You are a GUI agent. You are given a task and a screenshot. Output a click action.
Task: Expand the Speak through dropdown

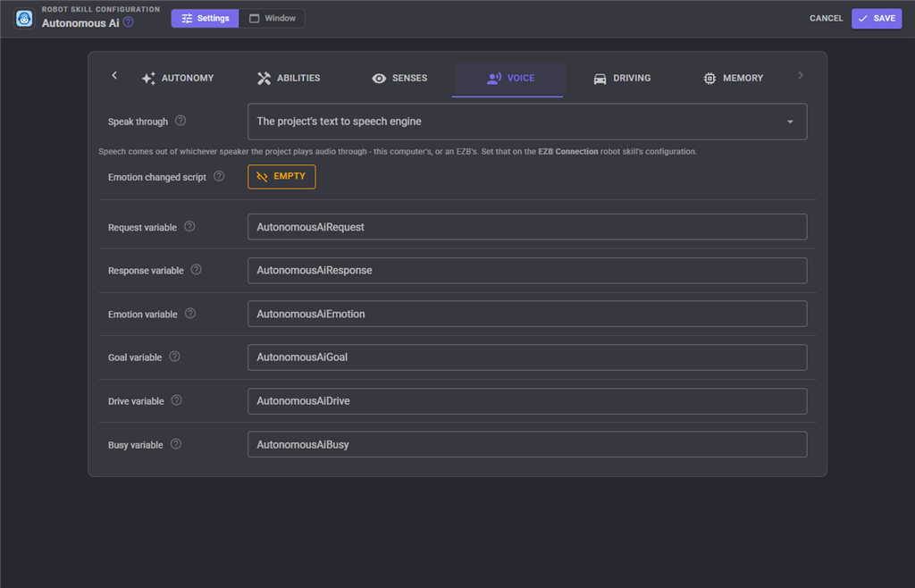[527, 122]
